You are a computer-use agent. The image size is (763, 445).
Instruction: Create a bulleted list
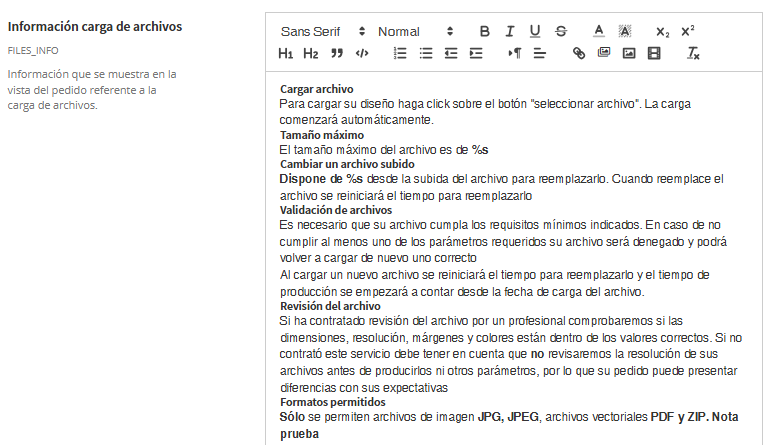[x=425, y=53]
